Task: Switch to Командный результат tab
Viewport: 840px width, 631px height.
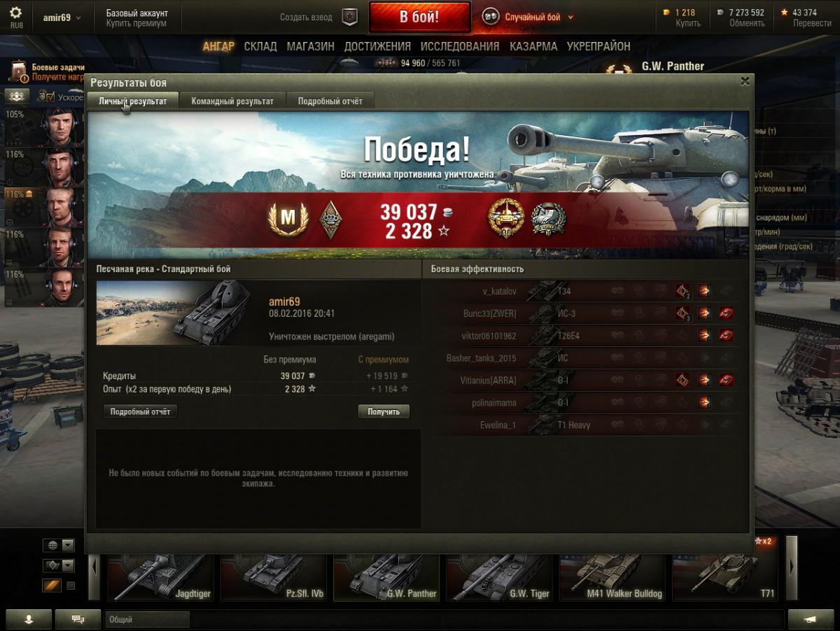Action: tap(232, 101)
